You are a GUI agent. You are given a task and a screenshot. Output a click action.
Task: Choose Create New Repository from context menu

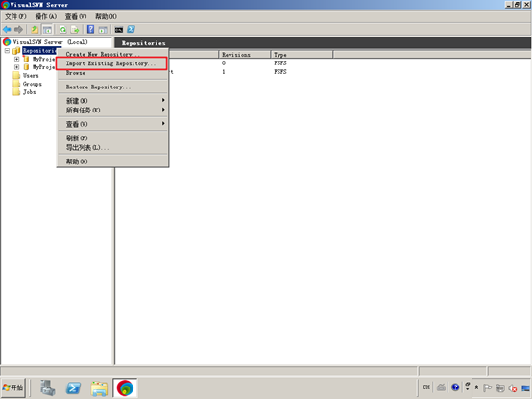tap(112, 54)
